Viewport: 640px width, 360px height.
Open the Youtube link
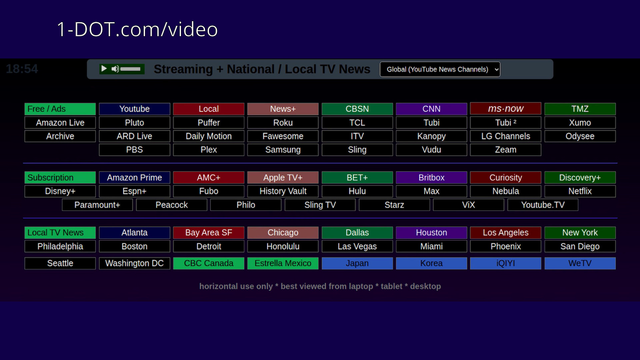[x=134, y=109]
